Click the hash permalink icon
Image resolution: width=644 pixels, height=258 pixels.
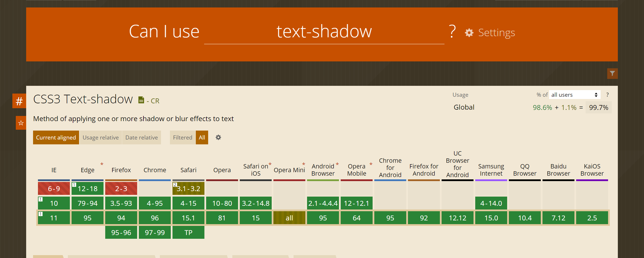click(x=19, y=101)
